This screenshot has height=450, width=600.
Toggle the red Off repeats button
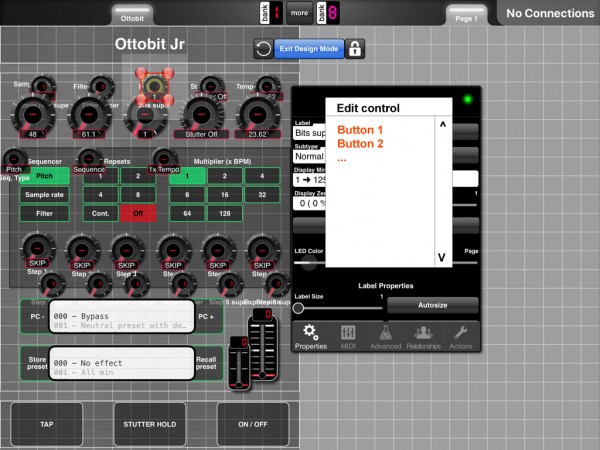click(x=138, y=214)
